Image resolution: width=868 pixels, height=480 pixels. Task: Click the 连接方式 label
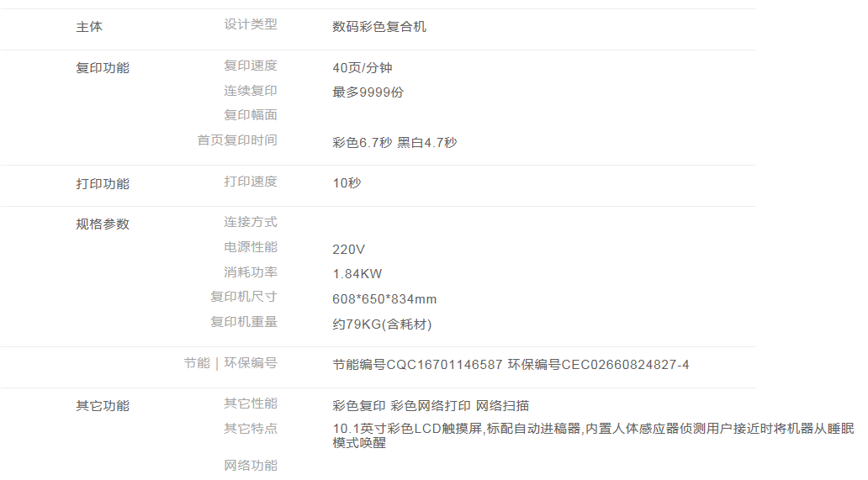click(250, 223)
